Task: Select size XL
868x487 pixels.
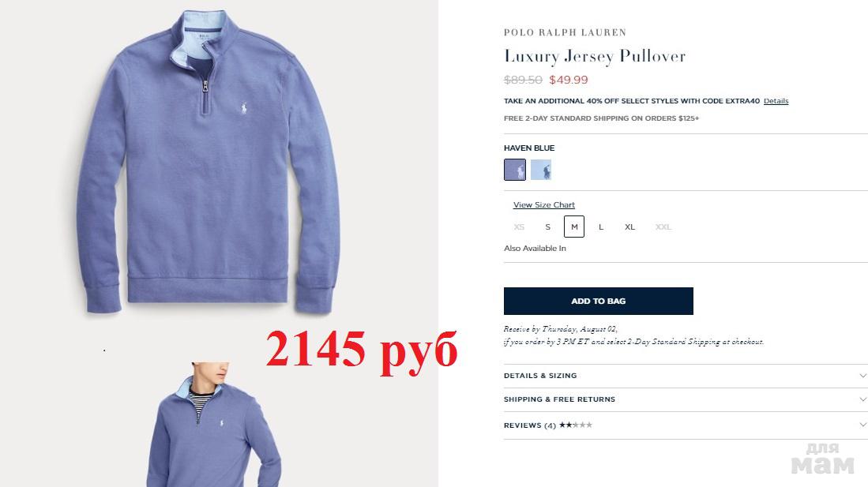Action: click(x=630, y=227)
